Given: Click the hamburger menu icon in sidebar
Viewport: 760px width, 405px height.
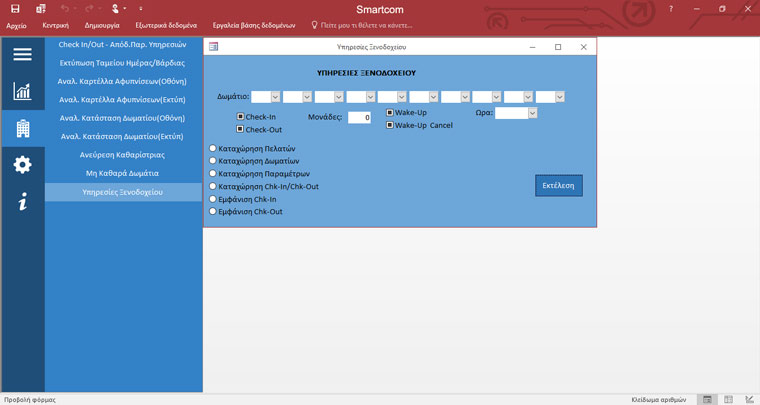Looking at the screenshot, I should [22, 55].
